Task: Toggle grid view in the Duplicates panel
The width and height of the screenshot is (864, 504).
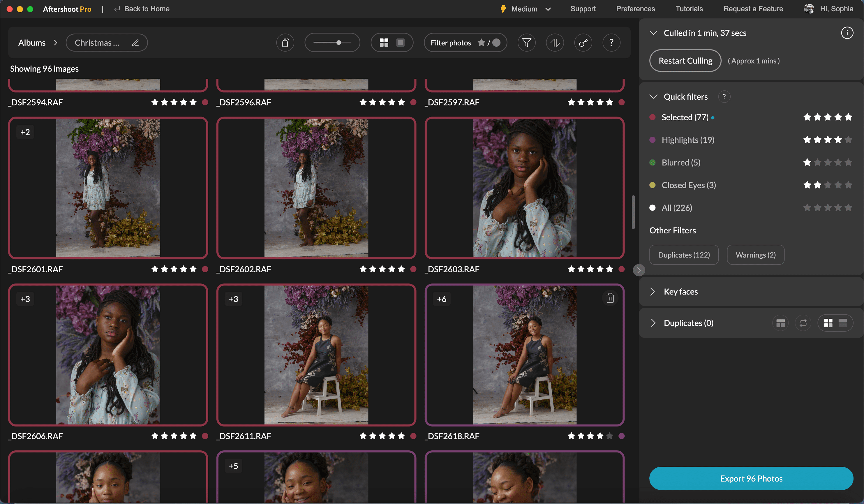Action: point(829,323)
